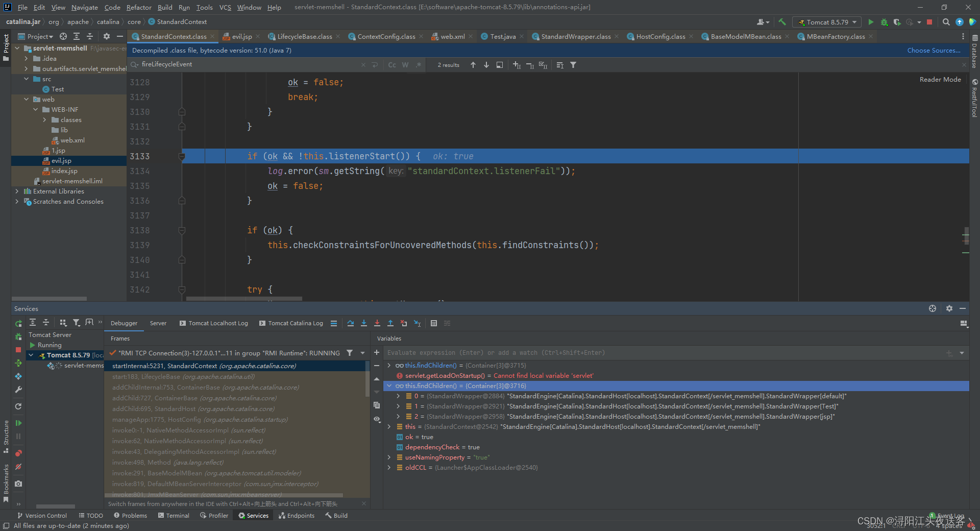
Task: Collapse the WEB-INF folder
Action: [35, 110]
